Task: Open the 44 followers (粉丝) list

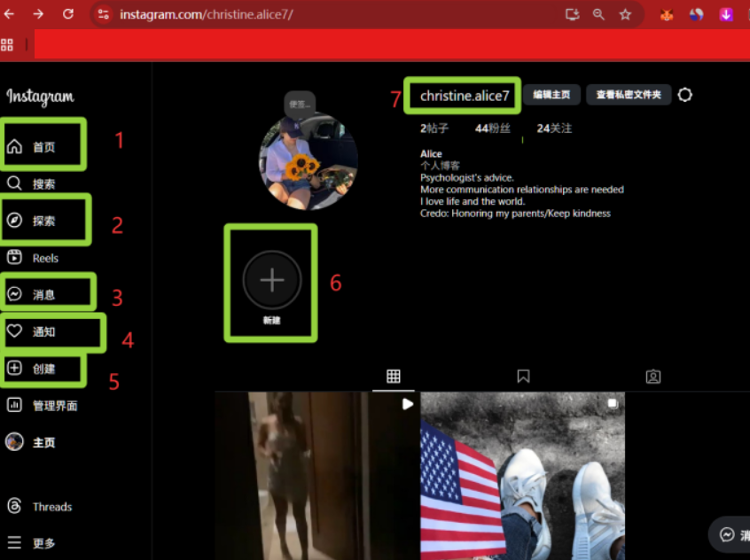Action: tap(493, 128)
